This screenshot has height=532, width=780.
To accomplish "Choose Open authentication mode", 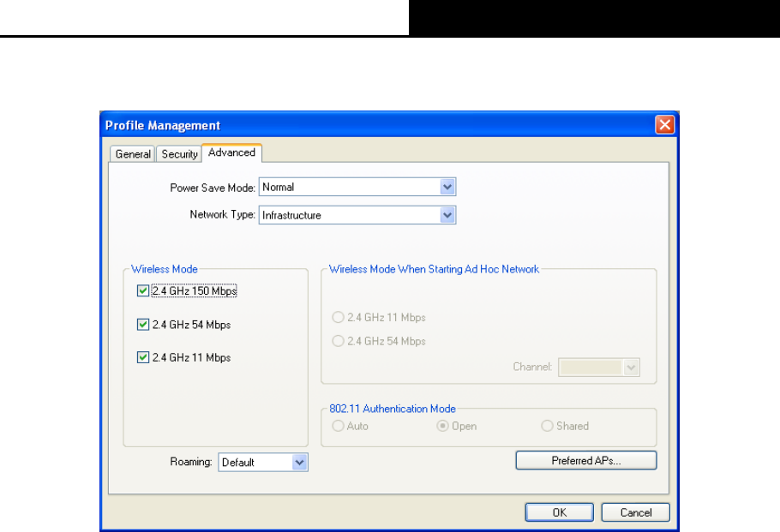I will (x=442, y=426).
